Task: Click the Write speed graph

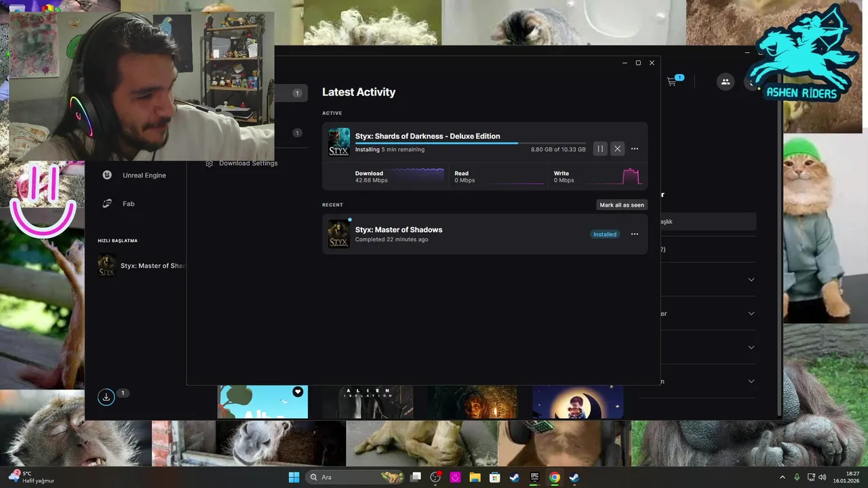Action: coord(613,176)
